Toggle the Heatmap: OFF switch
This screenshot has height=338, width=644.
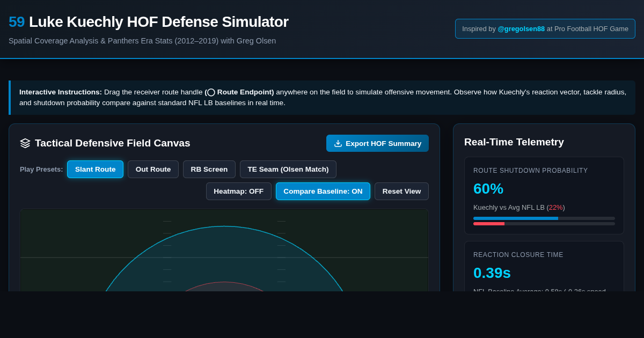(239, 191)
